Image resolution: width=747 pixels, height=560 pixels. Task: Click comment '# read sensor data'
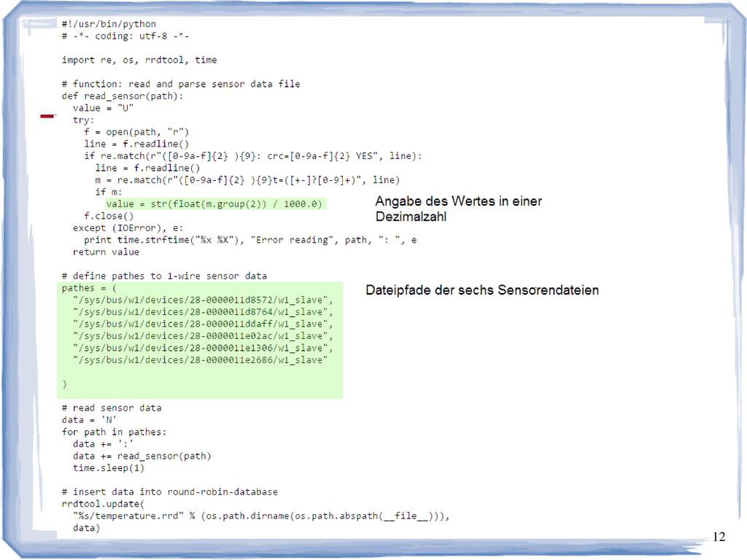click(x=112, y=408)
